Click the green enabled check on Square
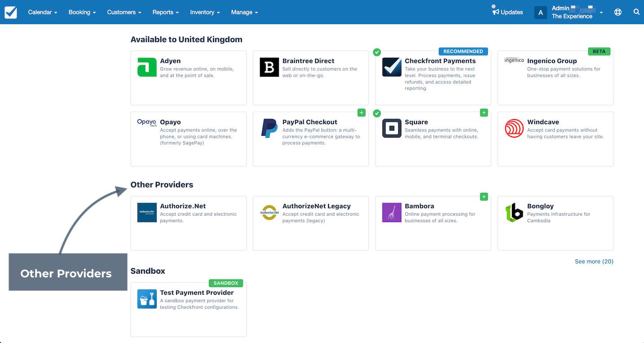The width and height of the screenshot is (644, 343). pyautogui.click(x=377, y=113)
